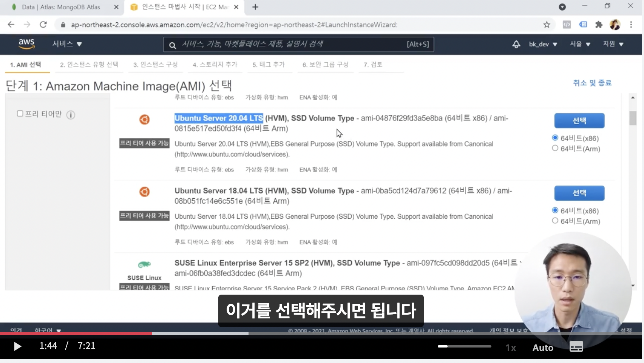Go to step 4 스토리지 추가
644x363 pixels.
215,65
